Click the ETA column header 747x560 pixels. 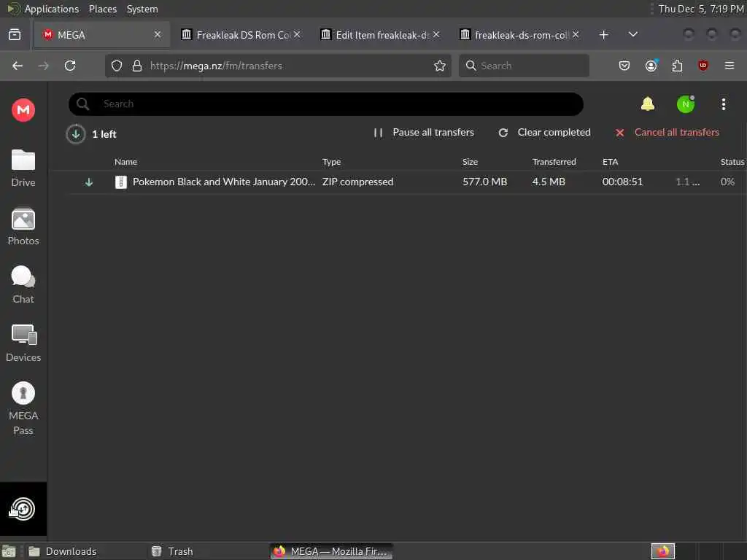tap(611, 162)
